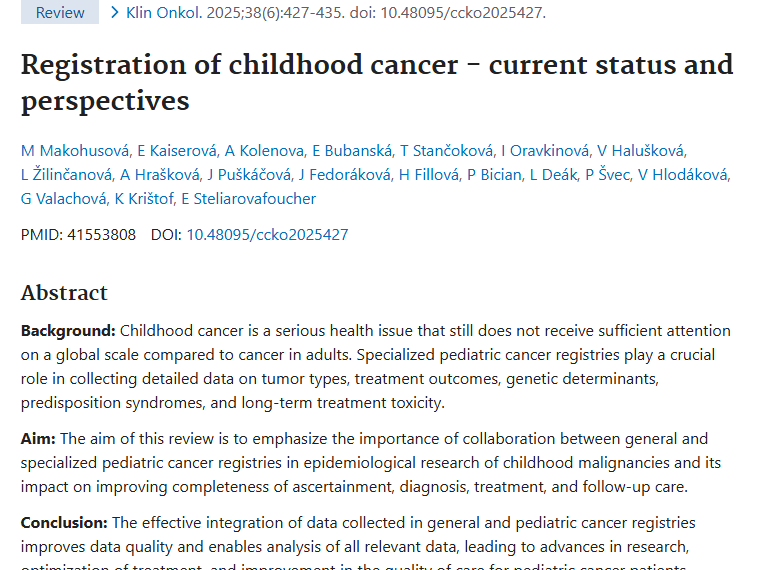The width and height of the screenshot is (760, 570).
Task: Open author T Stančoková's link
Action: click(x=447, y=151)
